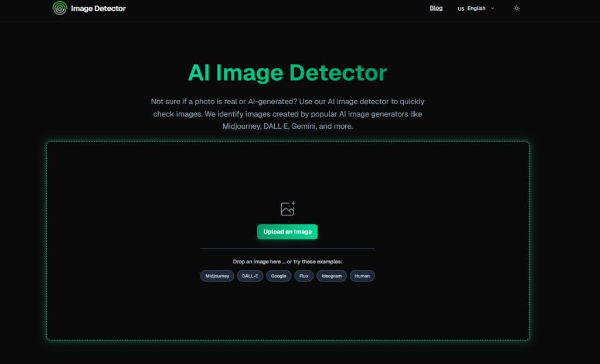Click the divider line below upload button
Image resolution: width=600 pixels, height=364 pixels.
287,249
